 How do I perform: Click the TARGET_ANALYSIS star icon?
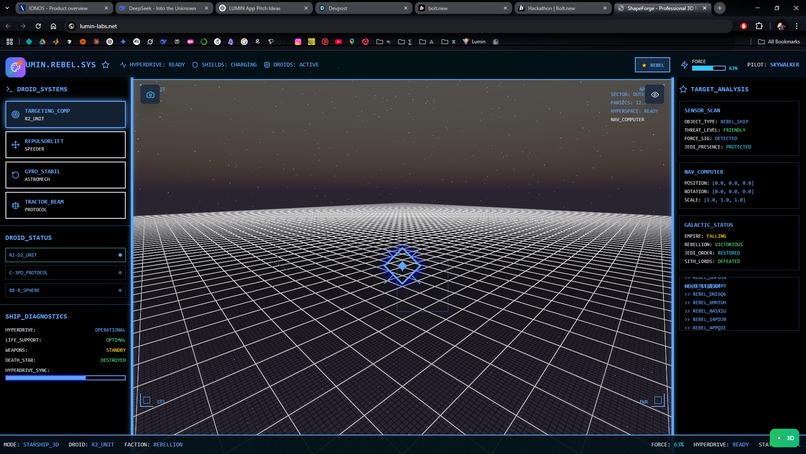coord(683,89)
